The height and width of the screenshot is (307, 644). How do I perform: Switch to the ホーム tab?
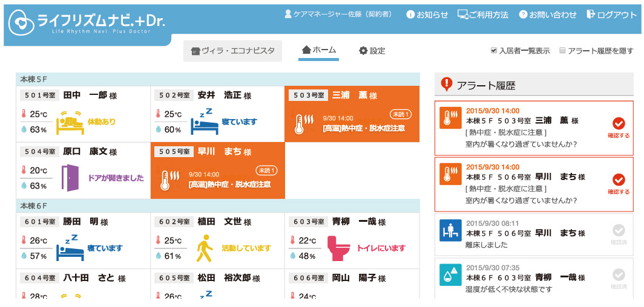319,51
